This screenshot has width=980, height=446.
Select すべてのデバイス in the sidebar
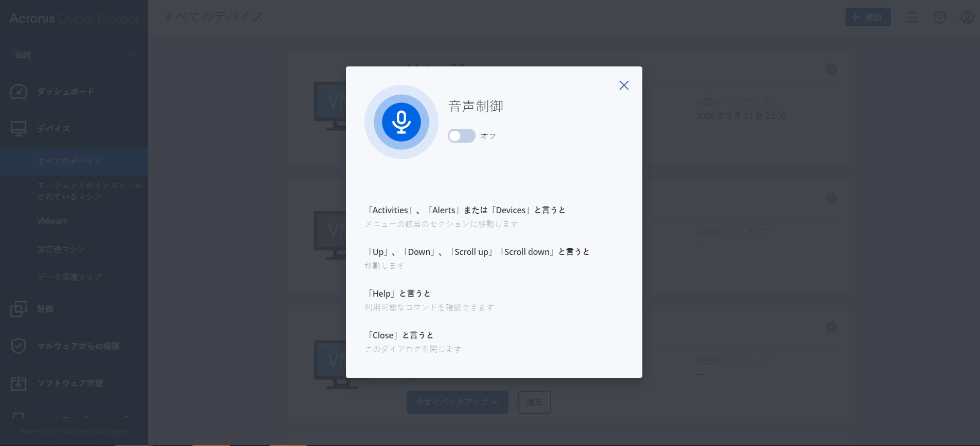click(69, 161)
